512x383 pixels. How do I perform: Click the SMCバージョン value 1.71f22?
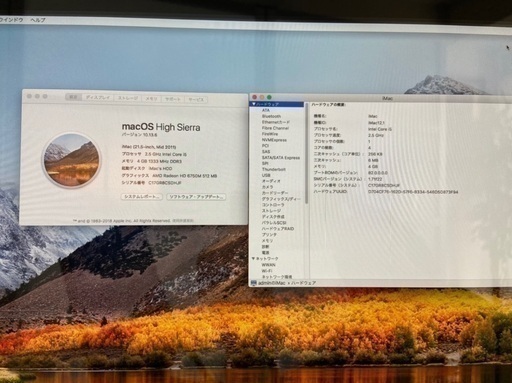(x=375, y=179)
